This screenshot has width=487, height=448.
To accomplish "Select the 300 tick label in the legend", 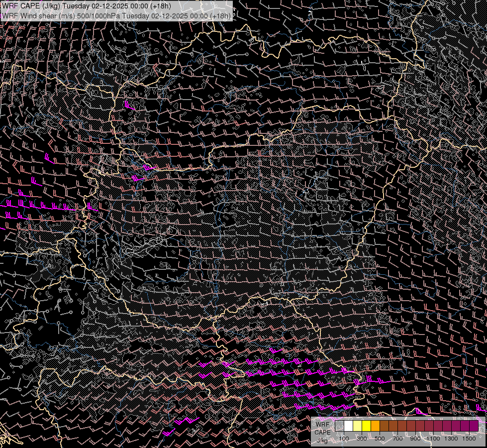I will (362, 439).
